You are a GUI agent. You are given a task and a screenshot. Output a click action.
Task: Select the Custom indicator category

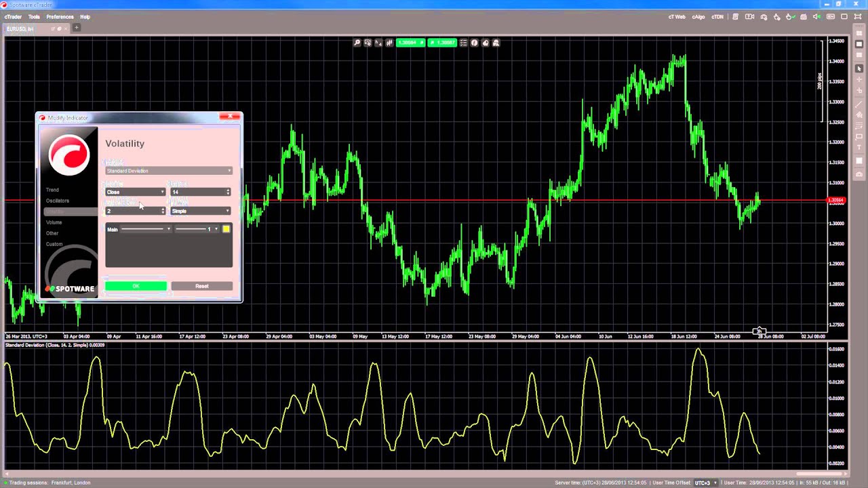pos(54,244)
